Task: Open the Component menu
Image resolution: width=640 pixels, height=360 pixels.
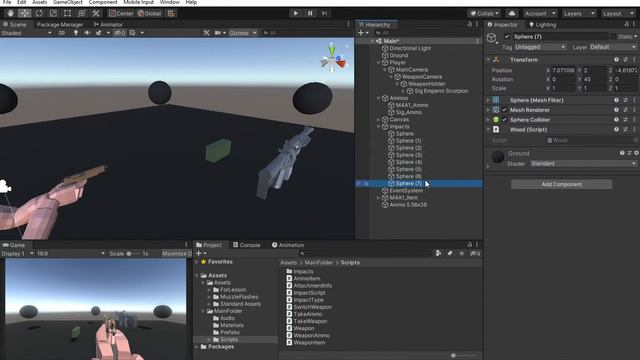Action: (103, 2)
